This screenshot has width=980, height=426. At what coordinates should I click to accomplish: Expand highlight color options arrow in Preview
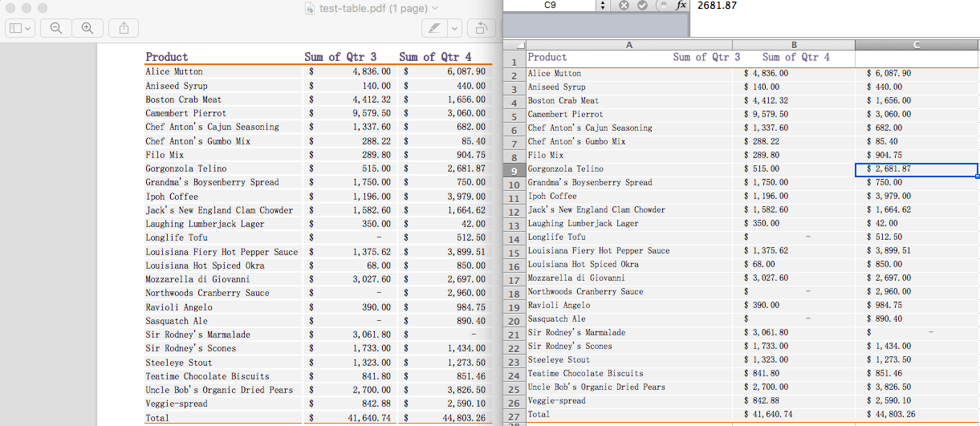coord(455,28)
